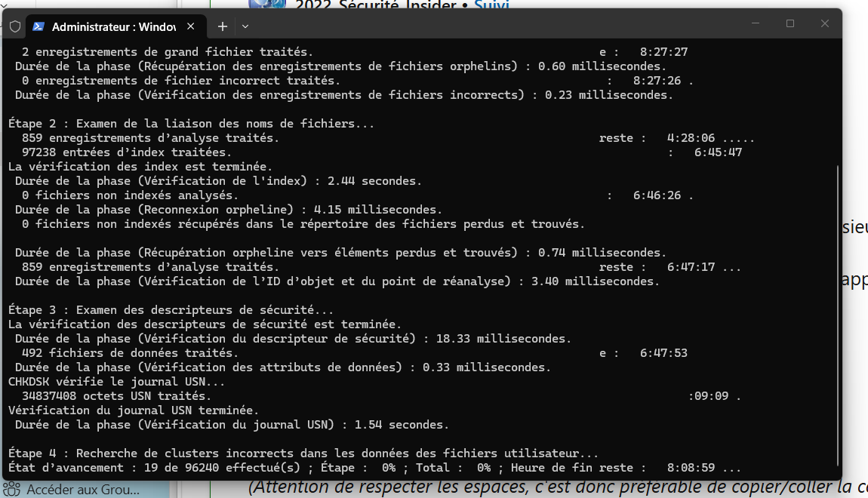
Task: Click 'CHKDSK vérifie le journal USN...'
Action: point(116,382)
